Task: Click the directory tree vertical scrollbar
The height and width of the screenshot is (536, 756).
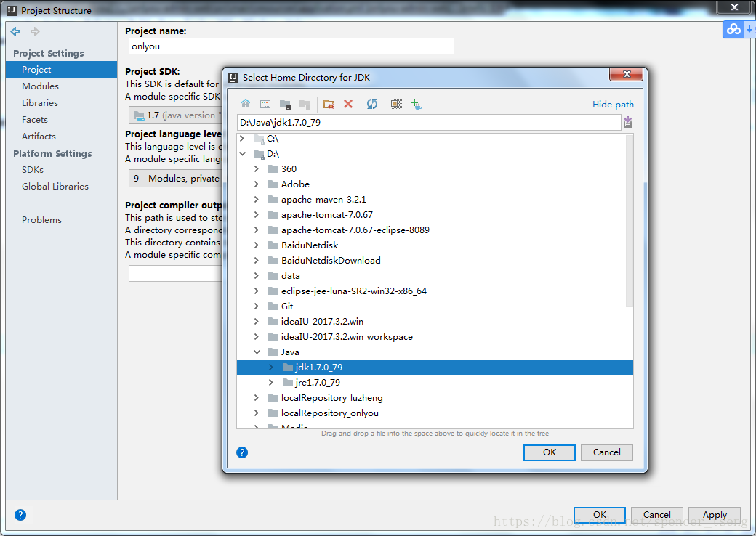Action: point(630,222)
